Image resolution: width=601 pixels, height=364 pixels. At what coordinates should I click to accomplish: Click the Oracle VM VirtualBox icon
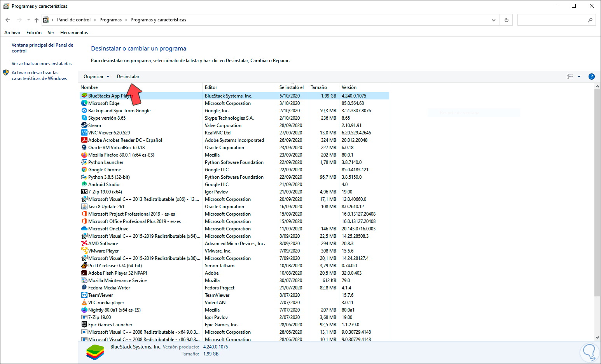tap(84, 148)
